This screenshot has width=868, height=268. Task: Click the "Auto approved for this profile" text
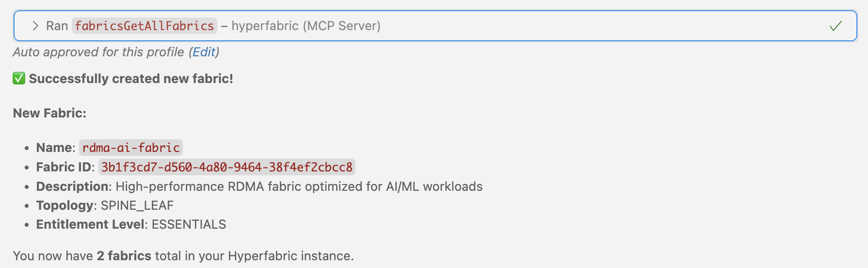pos(98,52)
